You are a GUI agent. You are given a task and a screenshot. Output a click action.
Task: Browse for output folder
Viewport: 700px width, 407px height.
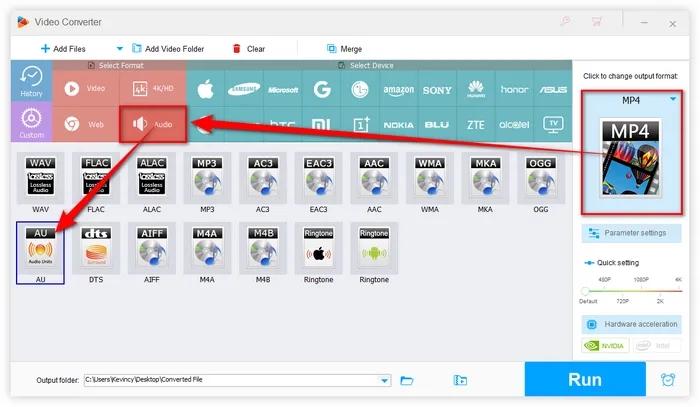(x=407, y=380)
